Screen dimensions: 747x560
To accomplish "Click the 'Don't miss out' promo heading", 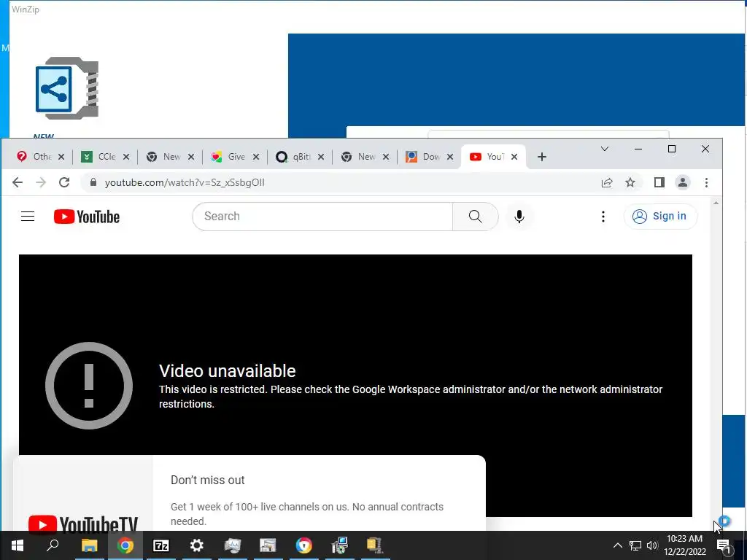I will (208, 480).
